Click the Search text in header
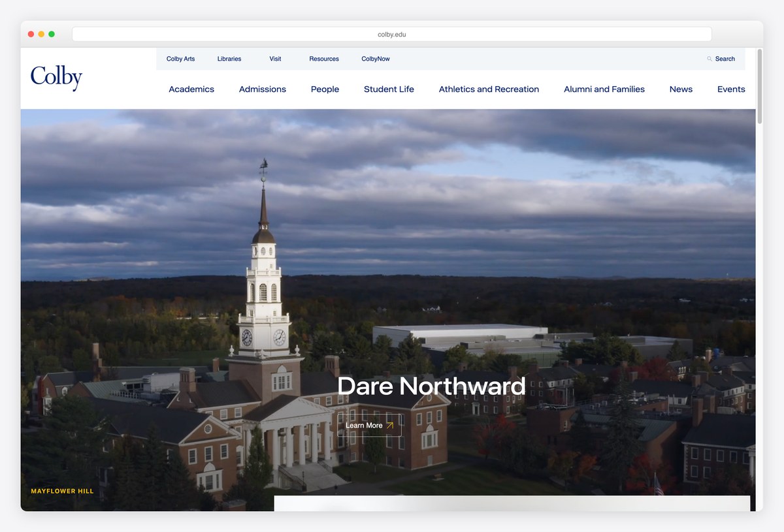Screen dimensions: 784x532 [725, 59]
